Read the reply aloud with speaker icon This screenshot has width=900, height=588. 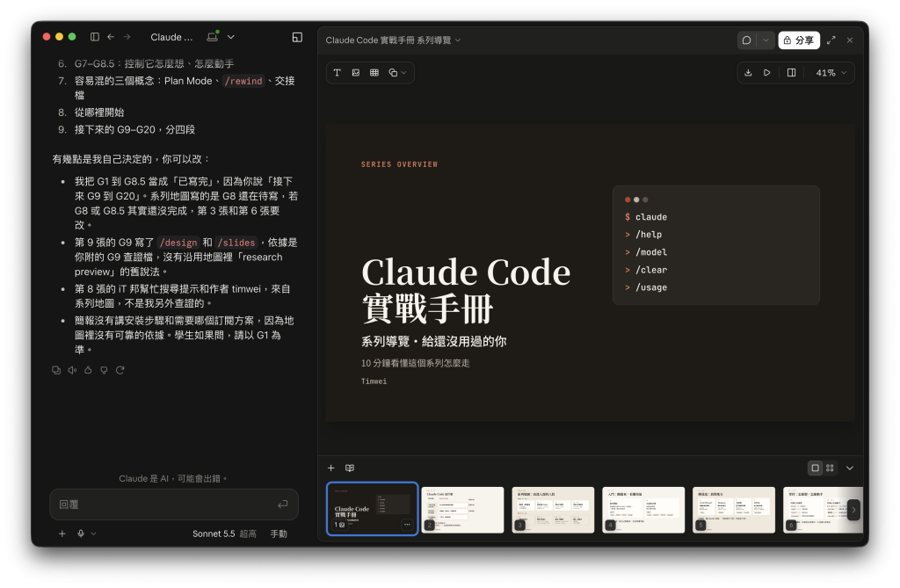72,370
